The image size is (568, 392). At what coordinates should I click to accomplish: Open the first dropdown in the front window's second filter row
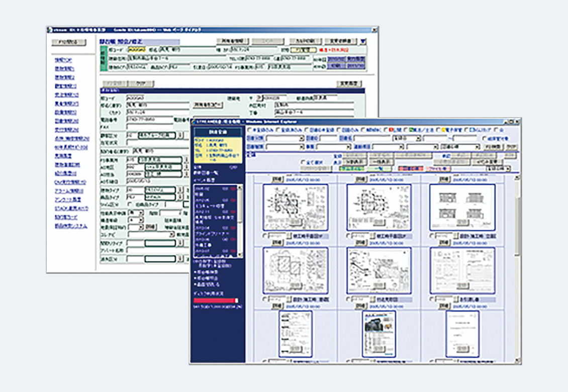pyautogui.click(x=285, y=147)
